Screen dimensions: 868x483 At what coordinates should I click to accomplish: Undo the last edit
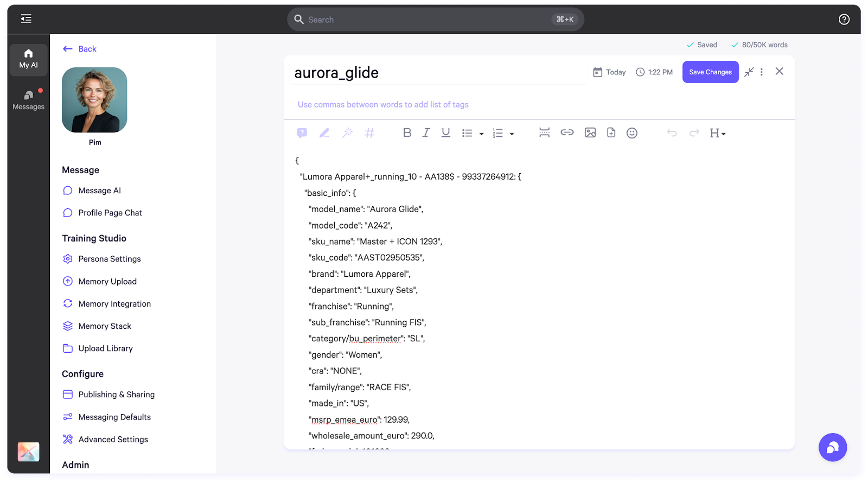coord(672,133)
